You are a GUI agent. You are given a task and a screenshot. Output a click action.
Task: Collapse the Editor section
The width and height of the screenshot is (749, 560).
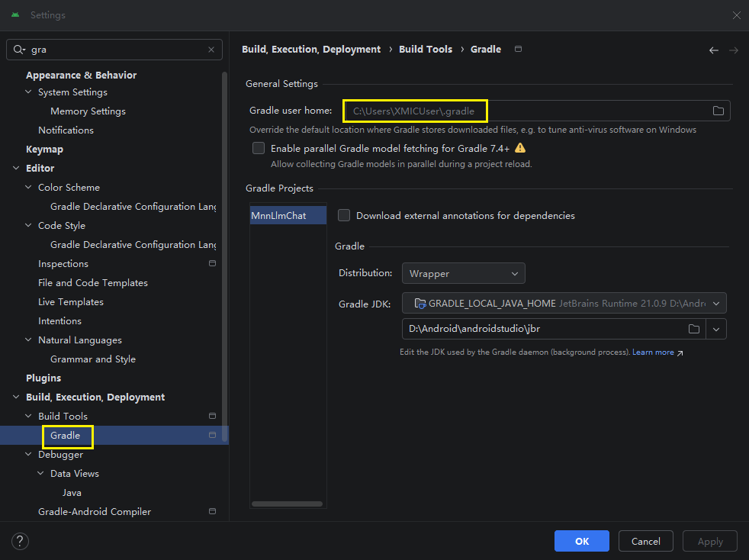(16, 168)
